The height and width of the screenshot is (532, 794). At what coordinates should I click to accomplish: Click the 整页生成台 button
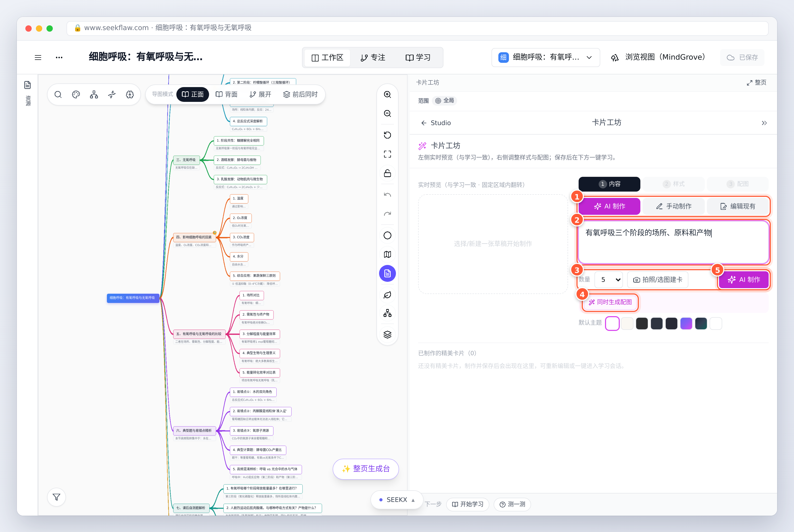[x=366, y=469]
